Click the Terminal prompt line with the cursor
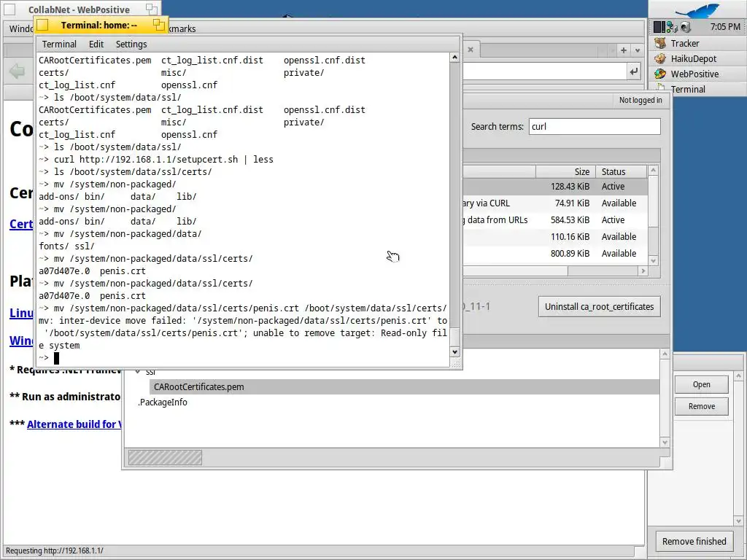Image resolution: width=747 pixels, height=560 pixels. pos(244,357)
